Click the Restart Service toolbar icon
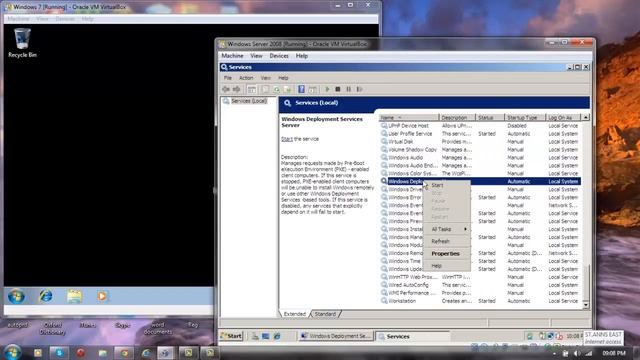The height and width of the screenshot is (360, 640). tap(359, 89)
